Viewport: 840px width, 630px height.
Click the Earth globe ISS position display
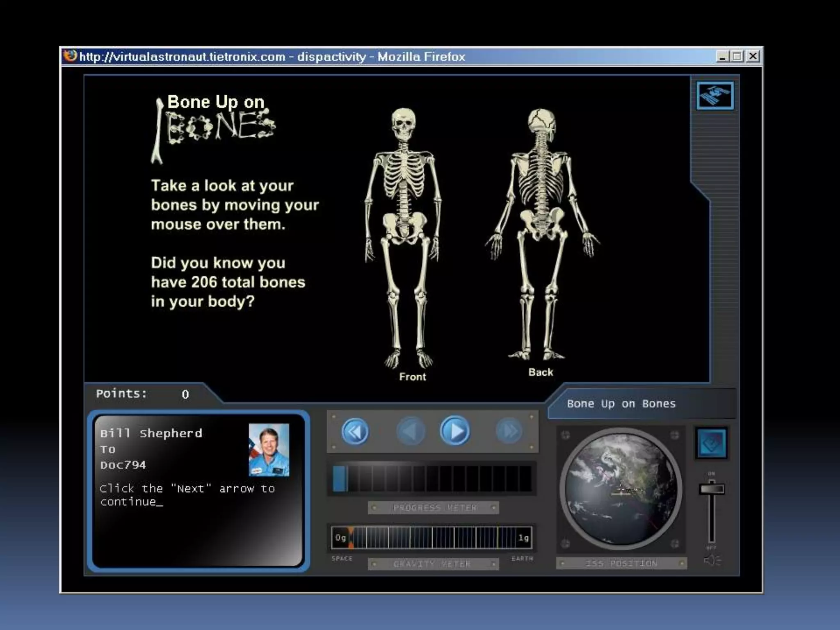coord(621,489)
